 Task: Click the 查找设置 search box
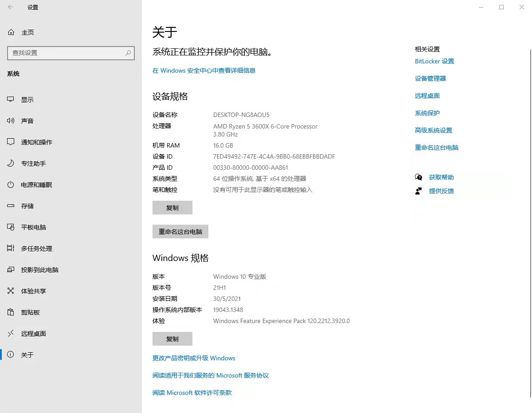click(71, 53)
